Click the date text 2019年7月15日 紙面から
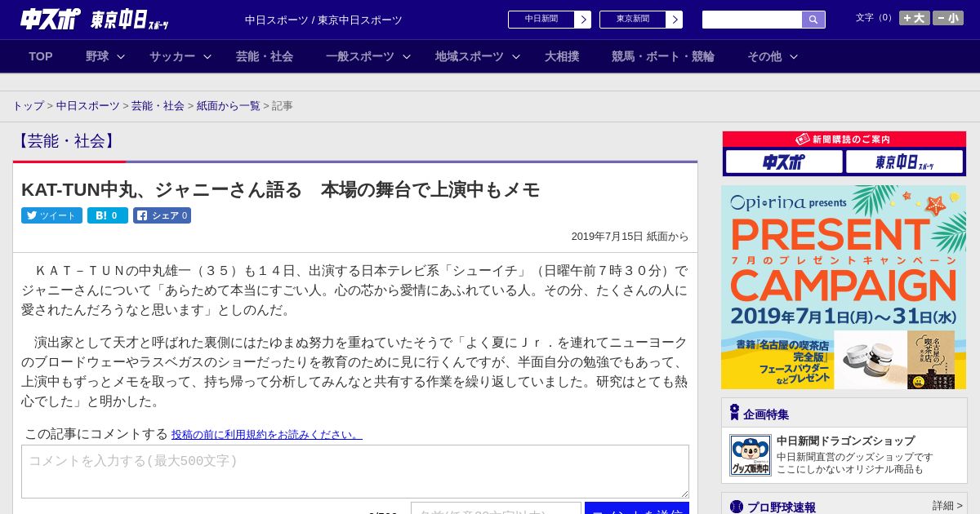The width and height of the screenshot is (980, 514). coord(630,237)
